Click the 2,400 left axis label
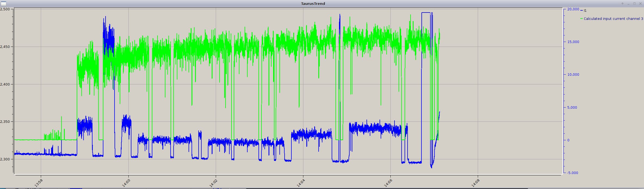 tap(5, 84)
